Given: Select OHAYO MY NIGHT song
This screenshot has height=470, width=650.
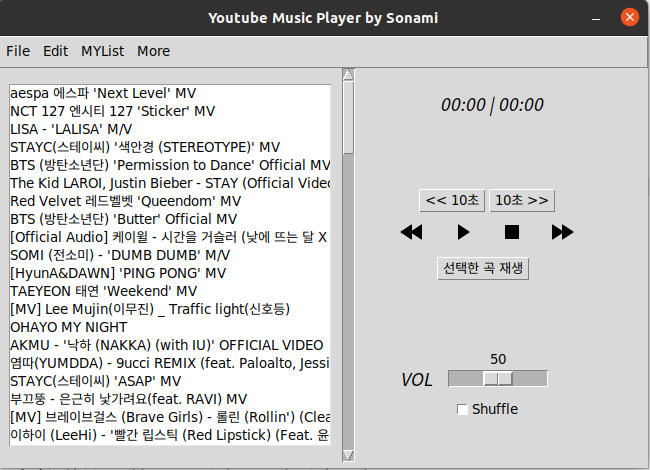Looking at the screenshot, I should tap(170, 327).
